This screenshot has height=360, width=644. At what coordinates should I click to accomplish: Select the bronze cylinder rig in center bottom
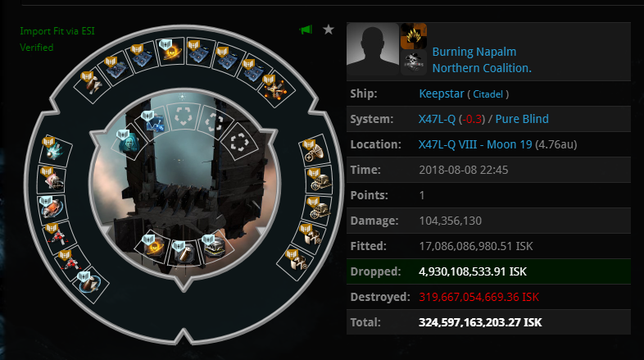coord(184,253)
